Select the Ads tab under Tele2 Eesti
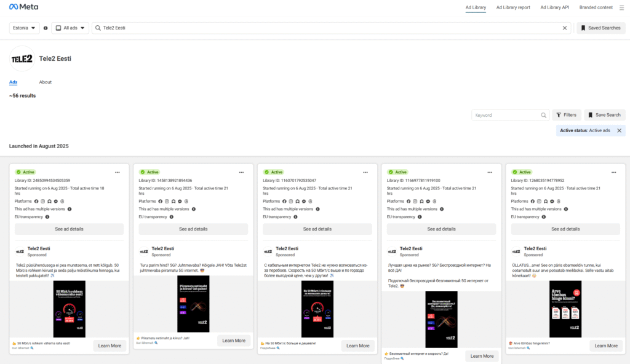 (14, 82)
